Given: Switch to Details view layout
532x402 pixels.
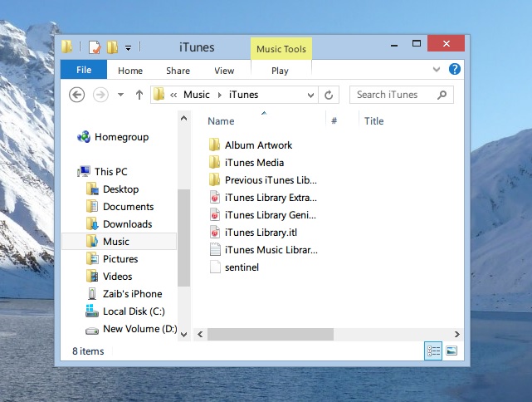Looking at the screenshot, I should click(433, 351).
